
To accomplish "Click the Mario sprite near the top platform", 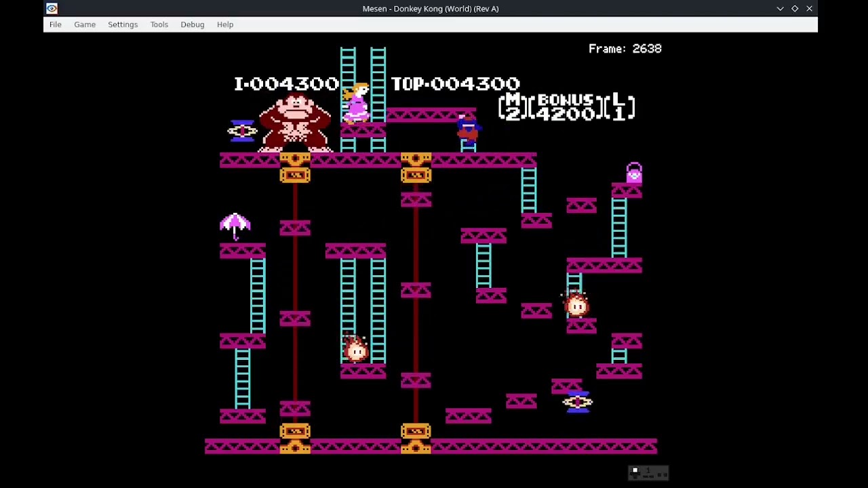I will (x=468, y=130).
